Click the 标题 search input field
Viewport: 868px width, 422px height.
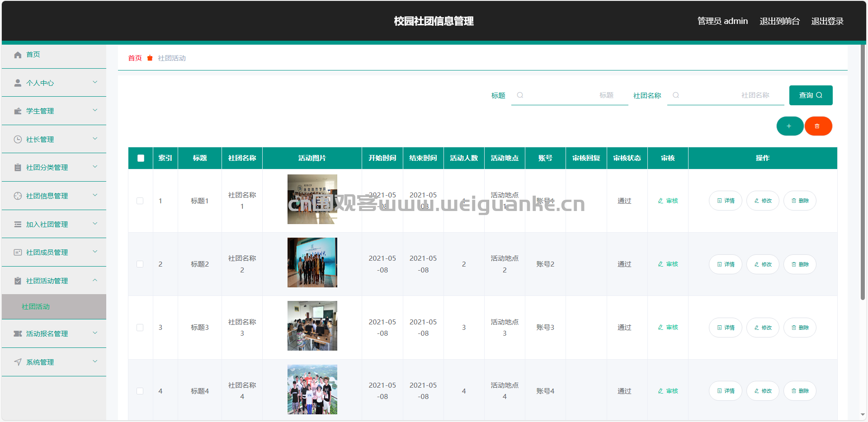(x=570, y=95)
